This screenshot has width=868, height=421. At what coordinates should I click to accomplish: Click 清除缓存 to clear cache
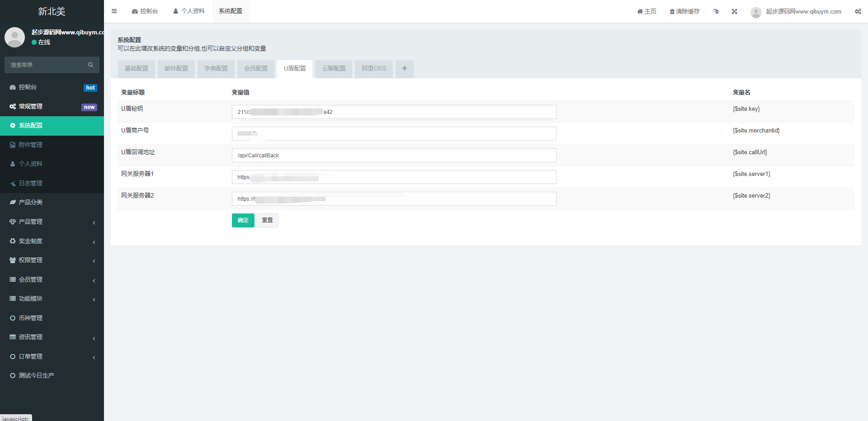tap(684, 11)
